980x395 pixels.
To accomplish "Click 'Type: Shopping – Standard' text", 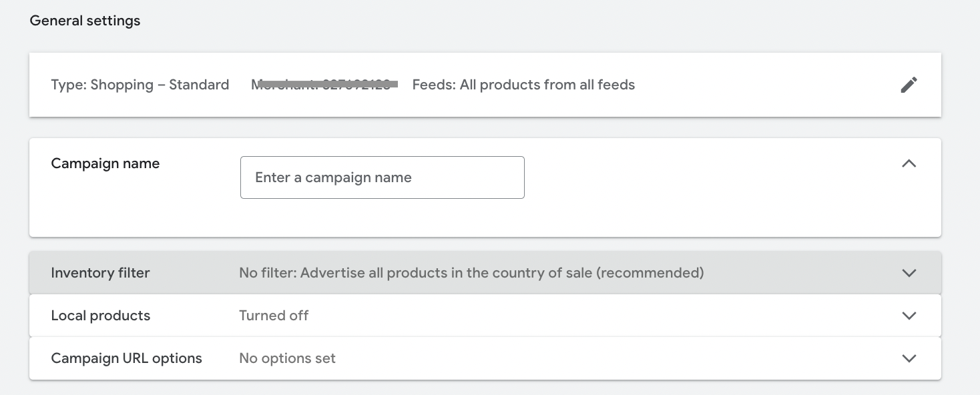I will [140, 85].
